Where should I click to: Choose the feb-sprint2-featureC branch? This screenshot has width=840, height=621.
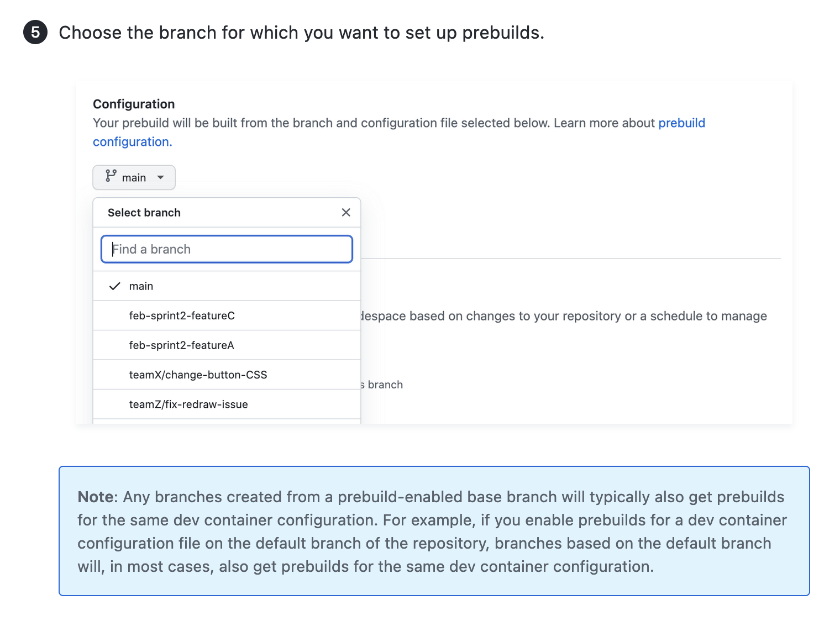pyautogui.click(x=182, y=315)
